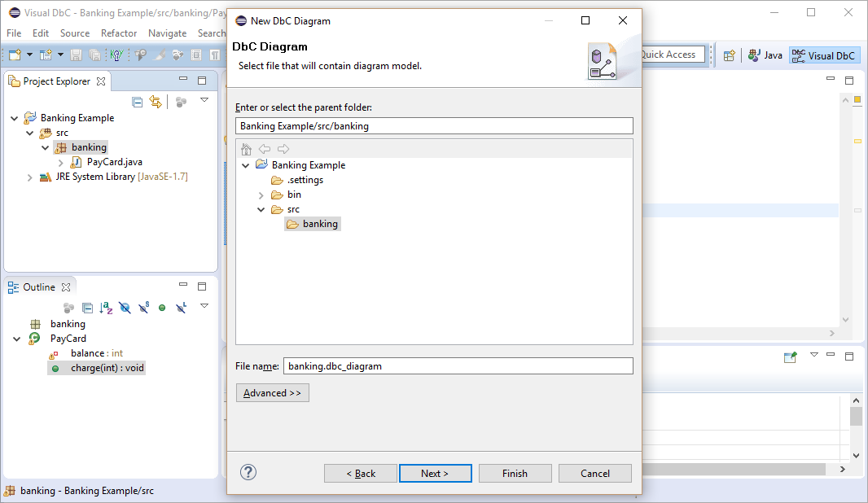Expand bin folder in dialog tree
The height and width of the screenshot is (503, 868).
point(261,195)
